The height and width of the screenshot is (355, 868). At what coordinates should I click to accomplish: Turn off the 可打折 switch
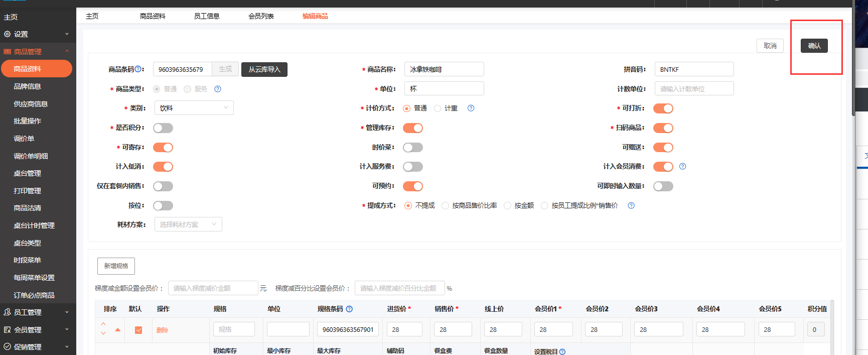(663, 108)
